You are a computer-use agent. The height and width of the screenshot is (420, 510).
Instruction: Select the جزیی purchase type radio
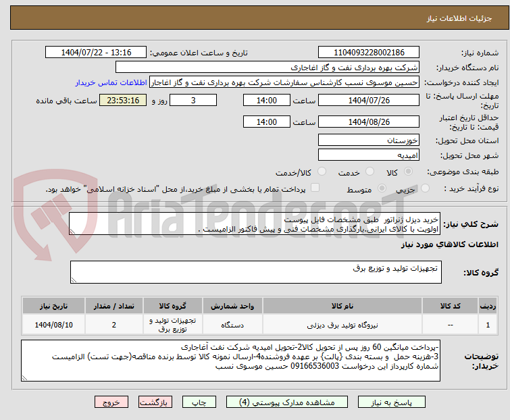[x=425, y=188]
